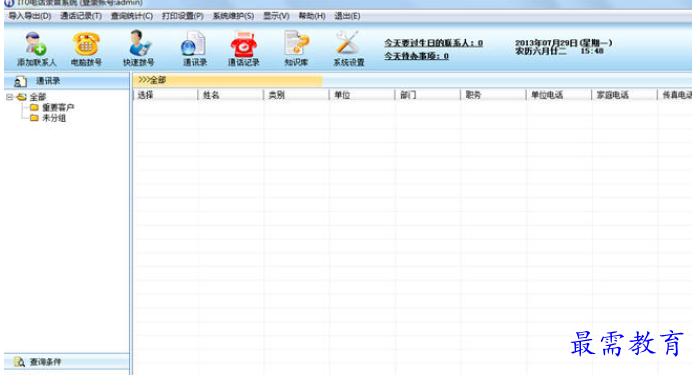Open the 导入导出(D) menu
Viewport: 692px width, 375px height.
pos(30,16)
